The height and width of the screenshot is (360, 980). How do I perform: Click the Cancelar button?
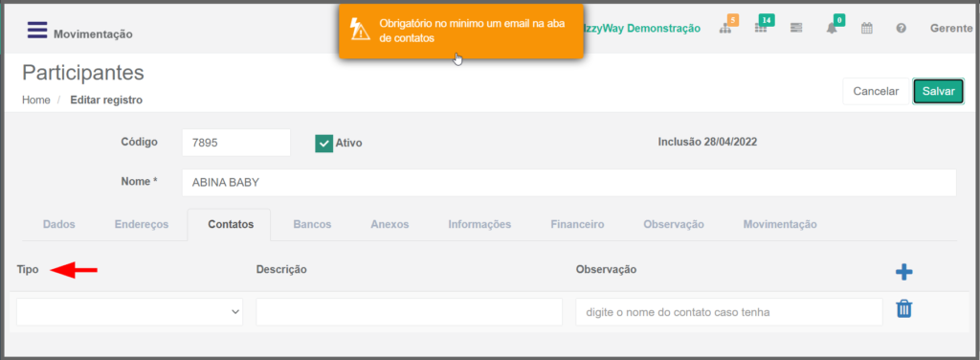[876, 91]
